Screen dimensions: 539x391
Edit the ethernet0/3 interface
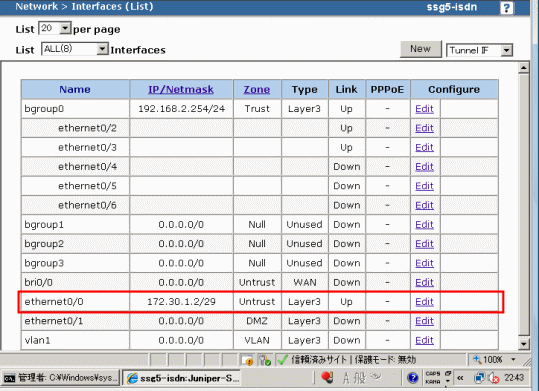(x=424, y=148)
